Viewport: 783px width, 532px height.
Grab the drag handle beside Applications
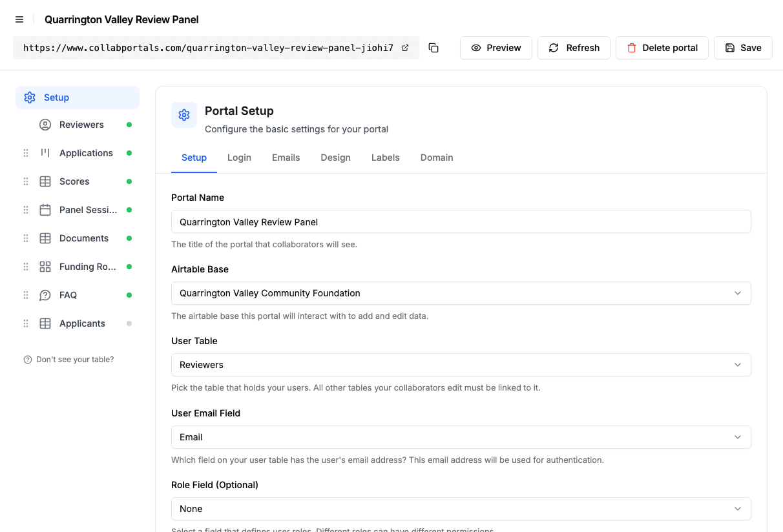pos(26,153)
